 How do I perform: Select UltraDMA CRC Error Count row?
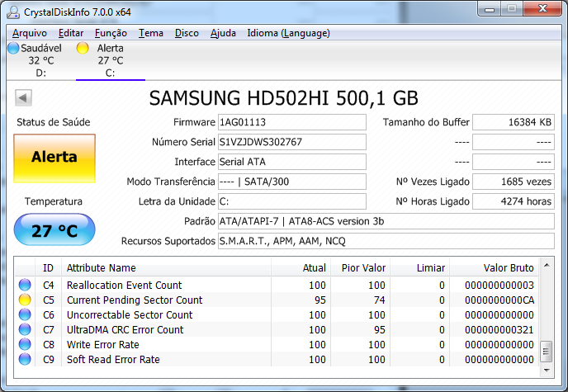point(277,330)
